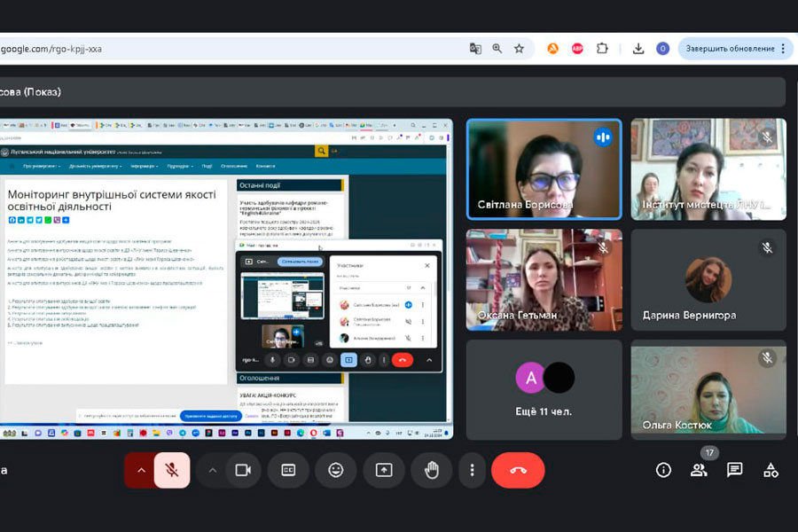Select Світлана Борисова's video tile

click(544, 169)
